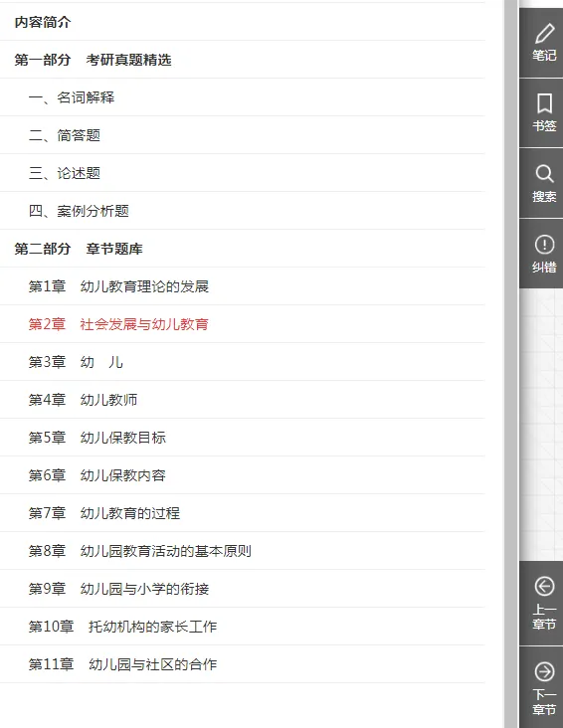This screenshot has height=728, width=563.
Task: Click the vertical scrollbar beside the contents list
Action: click(511, 364)
